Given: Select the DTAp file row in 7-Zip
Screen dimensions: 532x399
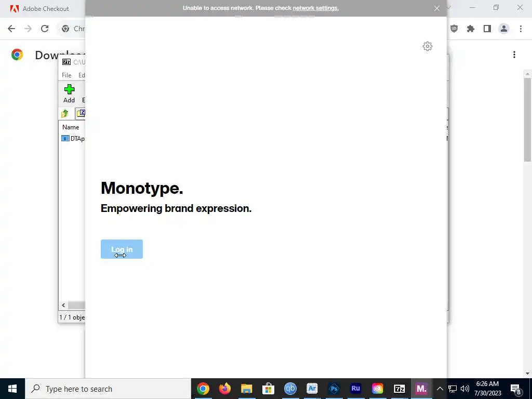Looking at the screenshot, I should (x=73, y=138).
